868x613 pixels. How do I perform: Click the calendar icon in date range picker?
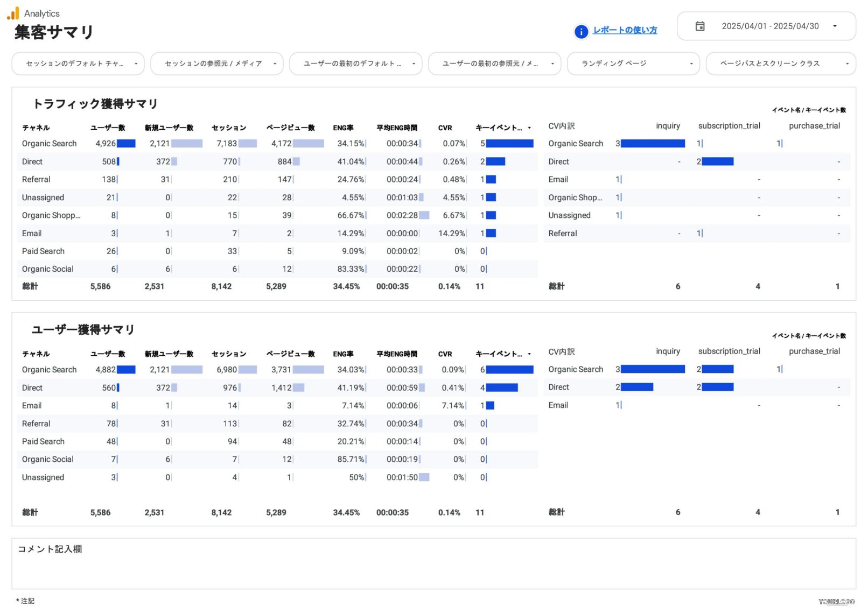(x=699, y=26)
